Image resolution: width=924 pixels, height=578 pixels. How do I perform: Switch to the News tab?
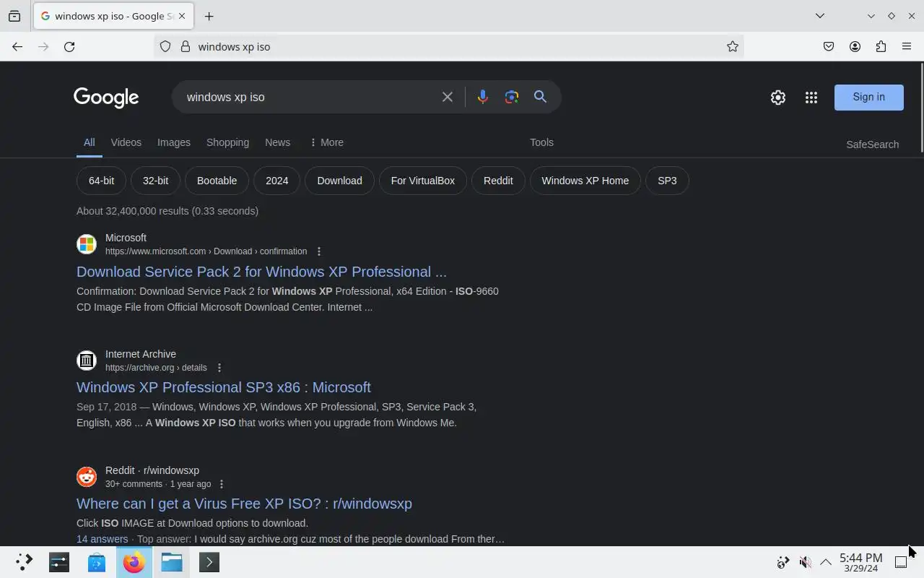coord(277,142)
